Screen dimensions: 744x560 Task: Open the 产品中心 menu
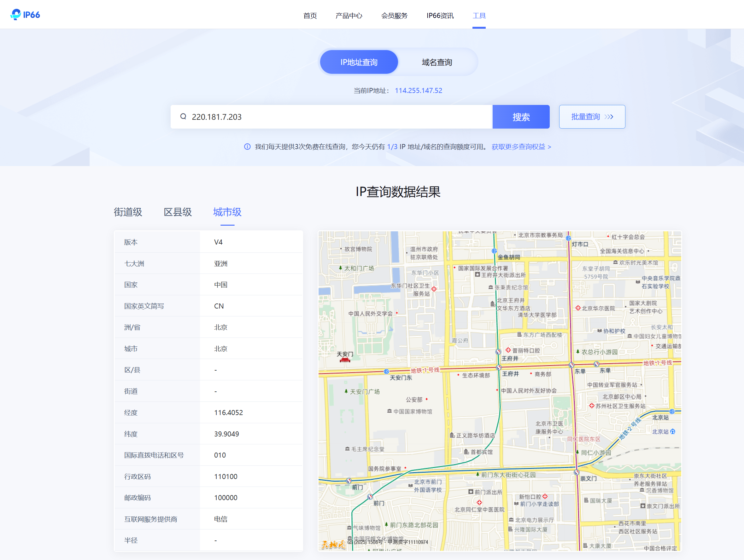tap(349, 15)
